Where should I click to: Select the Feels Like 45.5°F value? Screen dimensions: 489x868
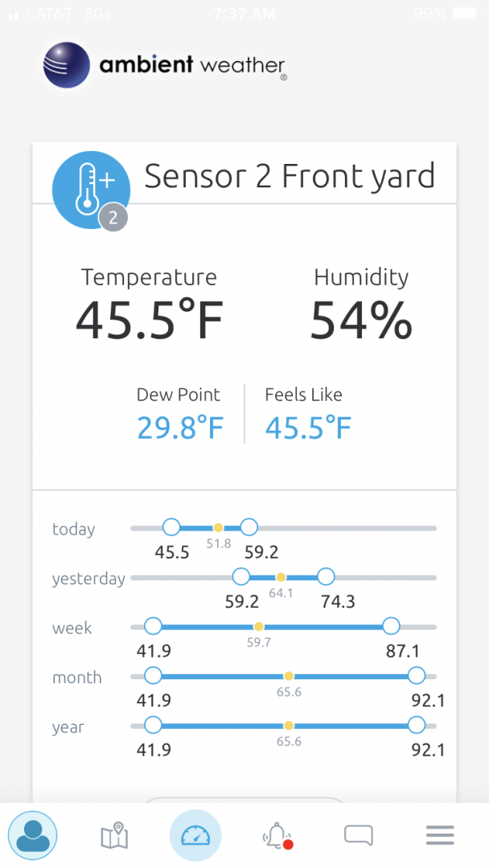tap(309, 428)
